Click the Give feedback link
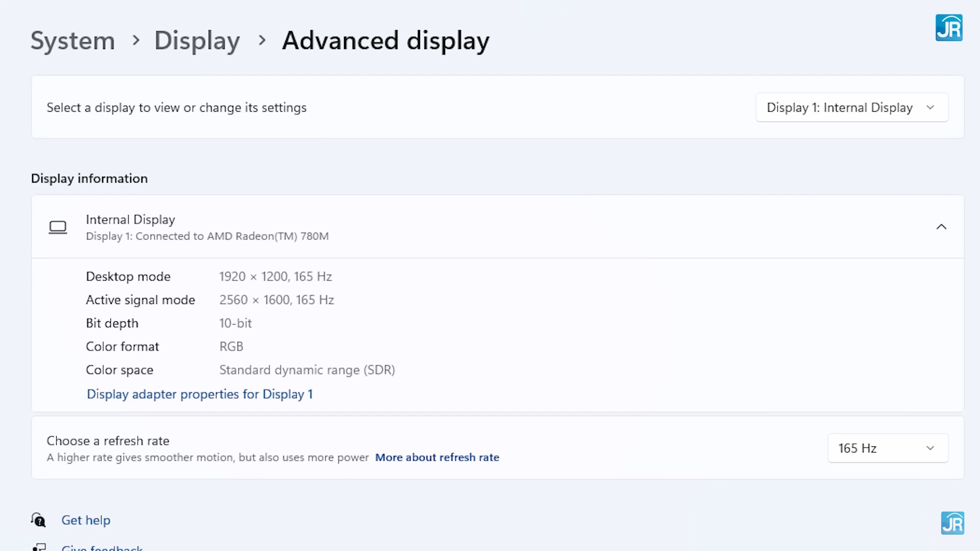980x551 pixels. pyautogui.click(x=102, y=548)
